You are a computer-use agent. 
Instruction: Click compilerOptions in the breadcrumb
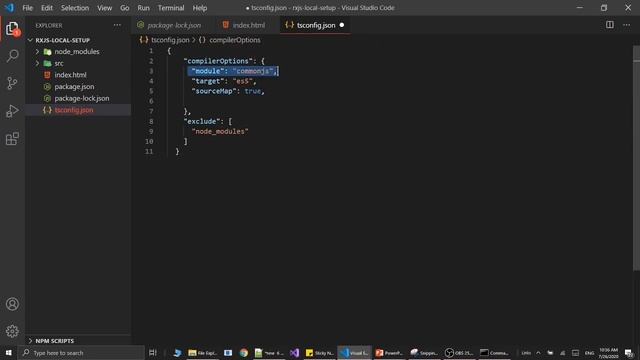235,40
